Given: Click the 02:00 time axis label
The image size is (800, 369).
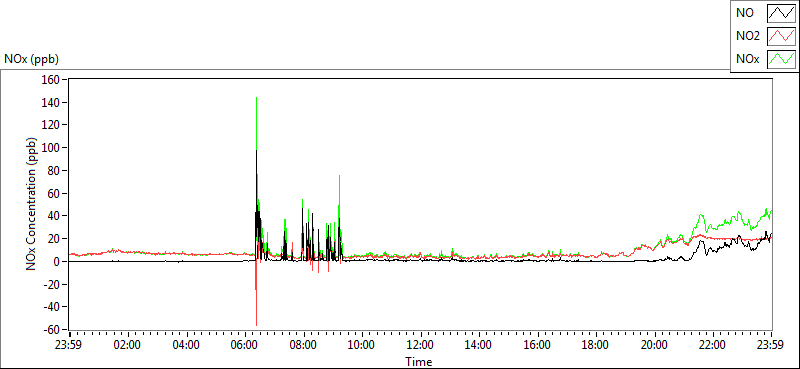Looking at the screenshot, I should 127,344.
